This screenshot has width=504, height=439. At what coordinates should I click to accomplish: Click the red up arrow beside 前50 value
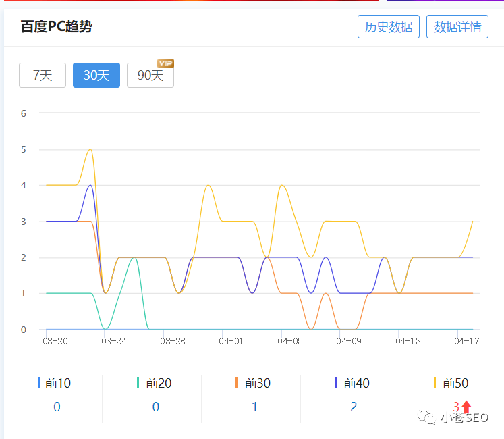466,407
